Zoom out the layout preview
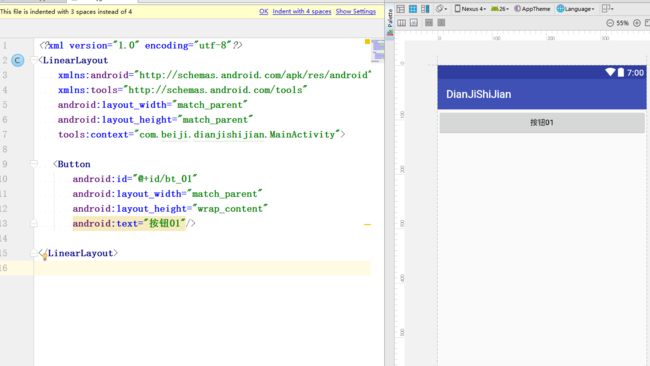The image size is (650, 366). coord(610,23)
